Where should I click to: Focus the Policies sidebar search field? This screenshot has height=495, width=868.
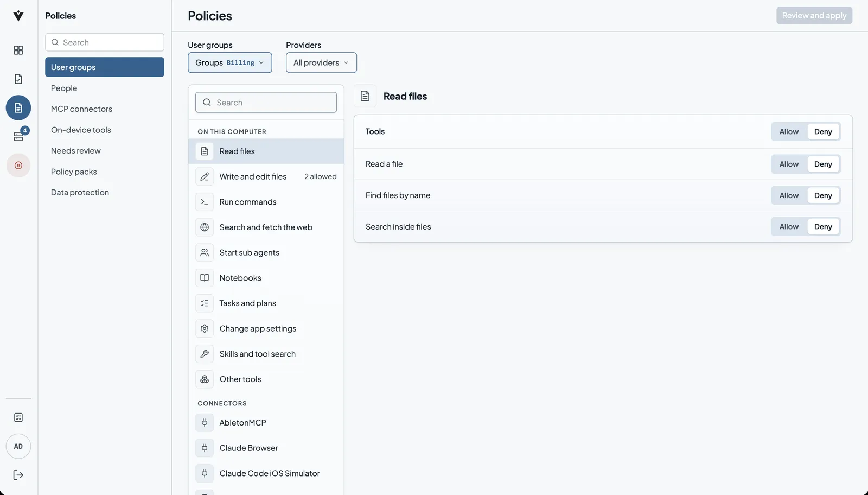pos(105,42)
